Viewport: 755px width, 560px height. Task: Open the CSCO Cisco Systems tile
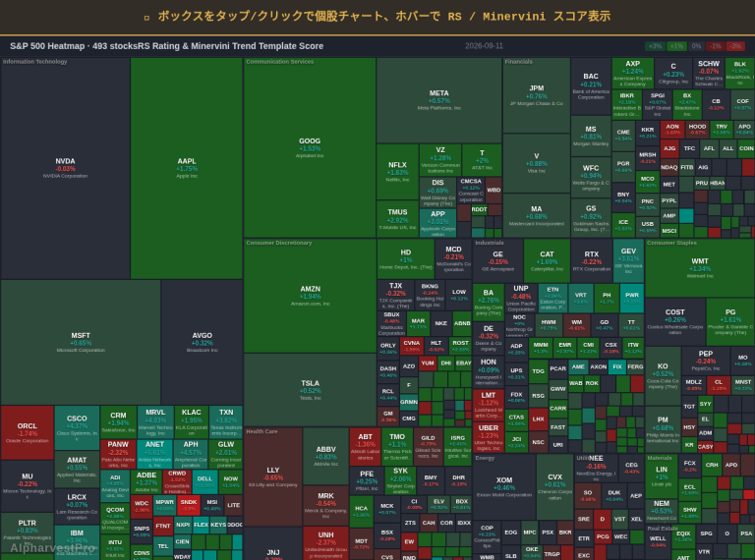point(77,427)
